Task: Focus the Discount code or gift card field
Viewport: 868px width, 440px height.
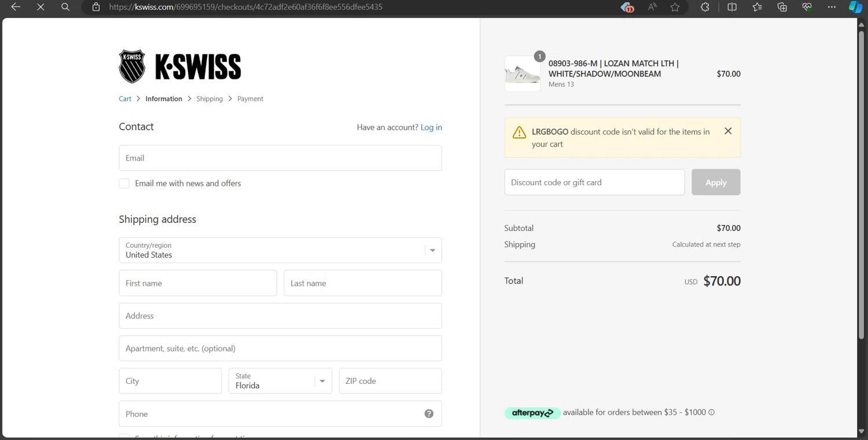Action: [x=594, y=182]
